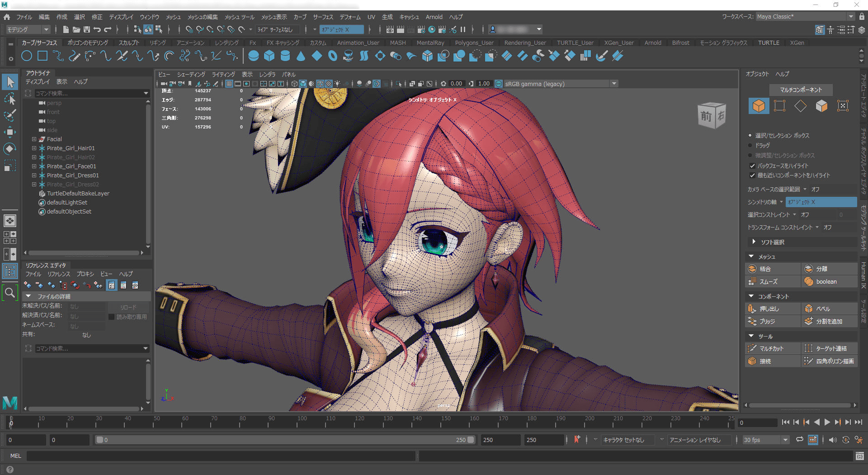The width and height of the screenshot is (868, 475).
Task: Click the リロード button in the Reference Editor
Action: pyautogui.click(x=128, y=307)
